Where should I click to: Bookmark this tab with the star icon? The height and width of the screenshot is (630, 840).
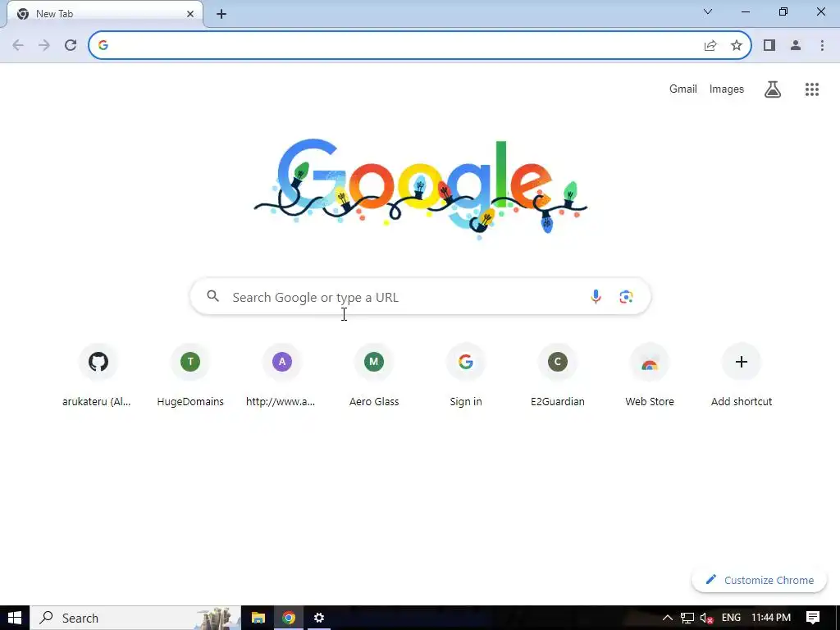pos(737,46)
